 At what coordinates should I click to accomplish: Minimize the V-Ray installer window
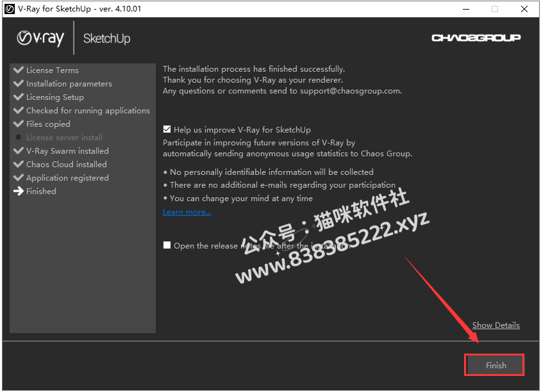click(x=466, y=9)
